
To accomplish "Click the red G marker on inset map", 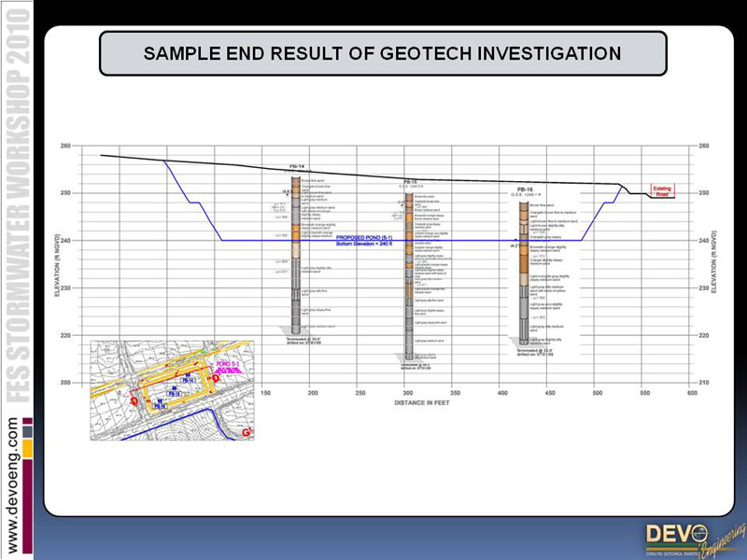I will pos(247,434).
